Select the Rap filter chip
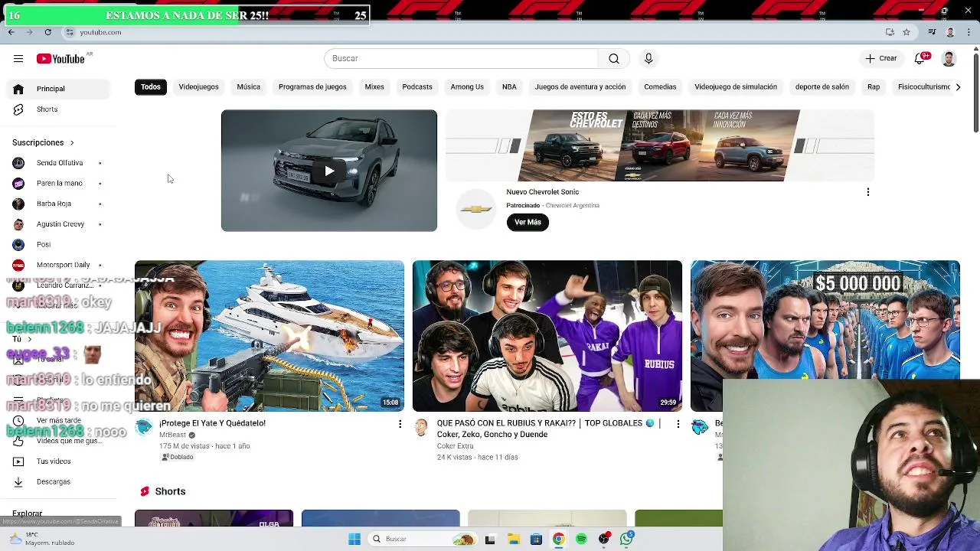Image resolution: width=980 pixels, height=551 pixels. click(874, 86)
